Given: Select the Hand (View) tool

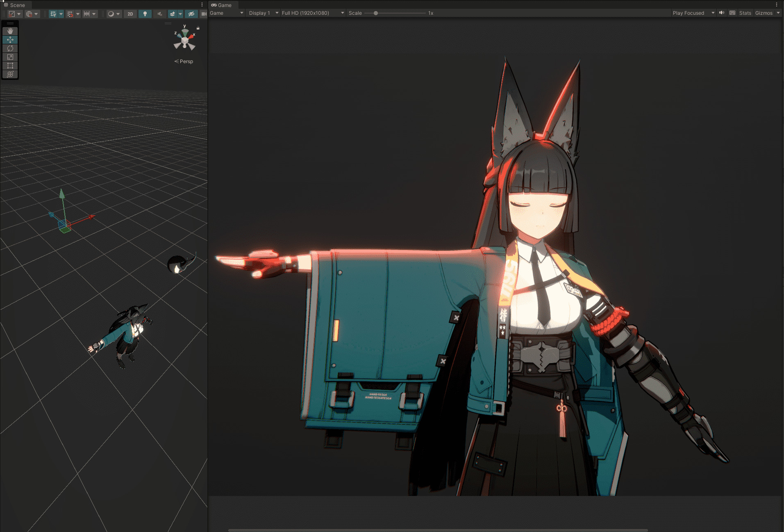Looking at the screenshot, I should (x=10, y=31).
